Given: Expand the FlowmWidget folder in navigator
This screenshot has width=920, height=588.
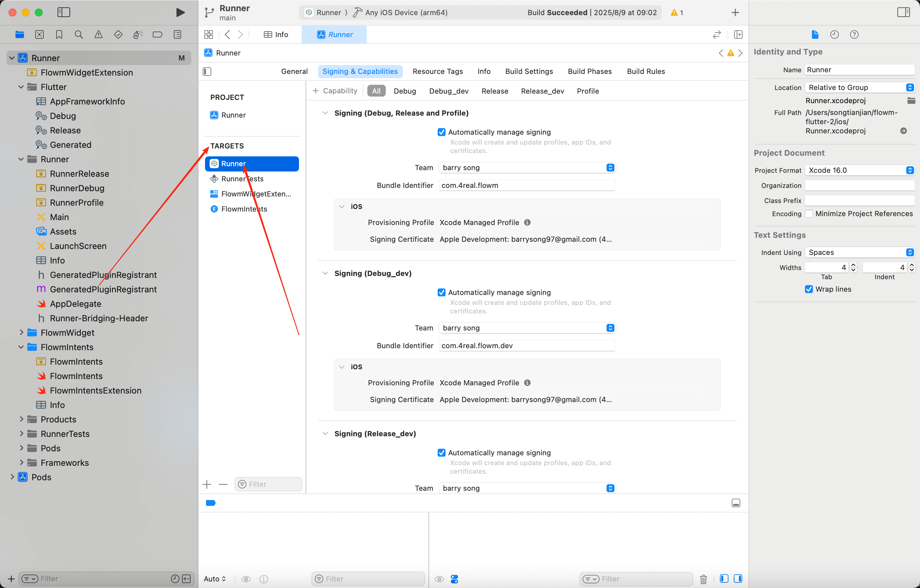Looking at the screenshot, I should click(x=22, y=332).
